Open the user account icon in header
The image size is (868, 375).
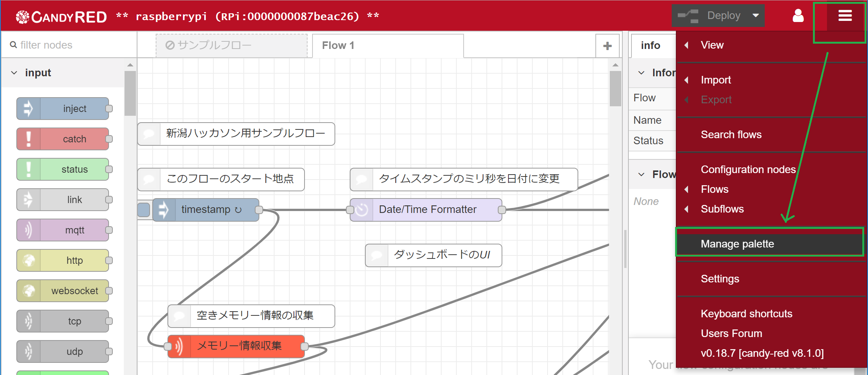pos(798,16)
